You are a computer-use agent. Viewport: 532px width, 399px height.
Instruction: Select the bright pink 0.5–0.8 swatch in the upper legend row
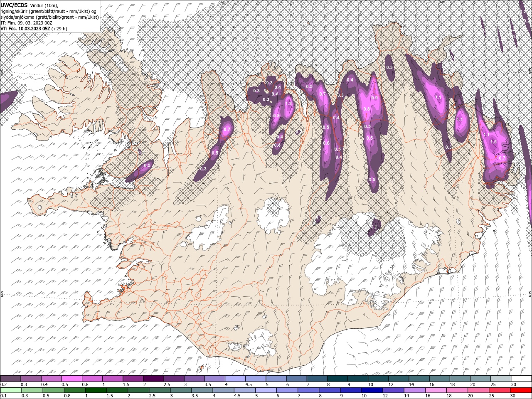tap(72, 379)
